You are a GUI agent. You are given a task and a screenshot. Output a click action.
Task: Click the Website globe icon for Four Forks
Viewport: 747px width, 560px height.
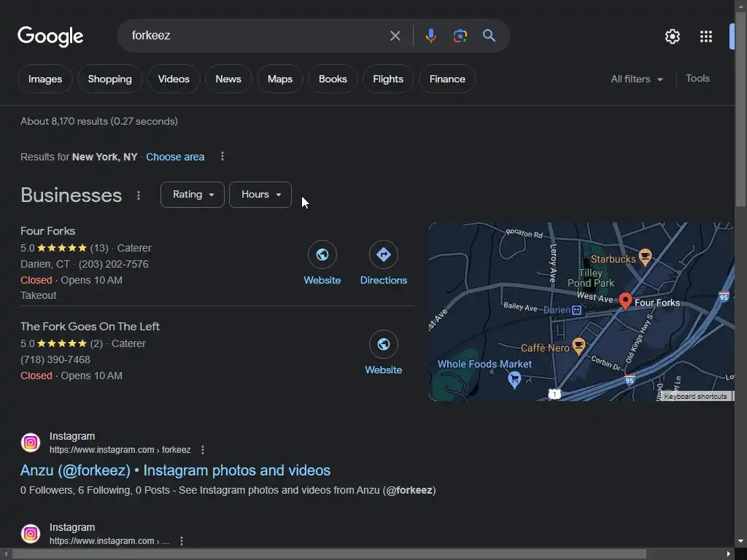(322, 254)
